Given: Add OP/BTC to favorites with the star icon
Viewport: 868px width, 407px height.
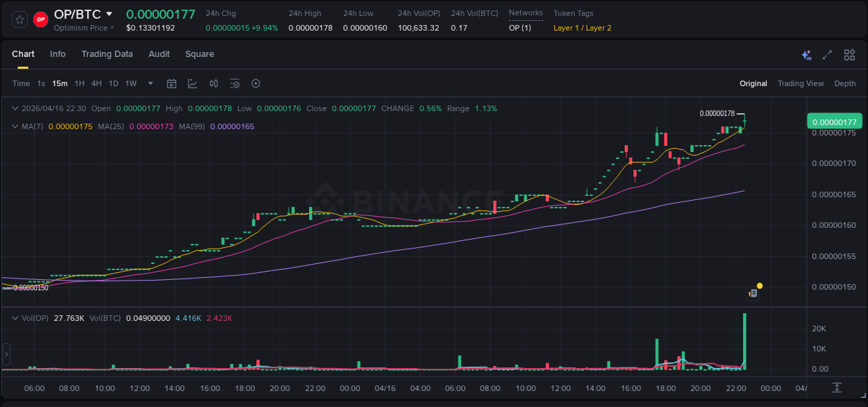Looking at the screenshot, I should pyautogui.click(x=20, y=19).
